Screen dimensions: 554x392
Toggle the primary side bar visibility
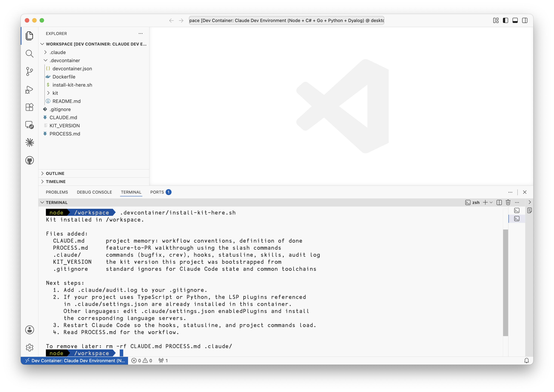coord(506,21)
